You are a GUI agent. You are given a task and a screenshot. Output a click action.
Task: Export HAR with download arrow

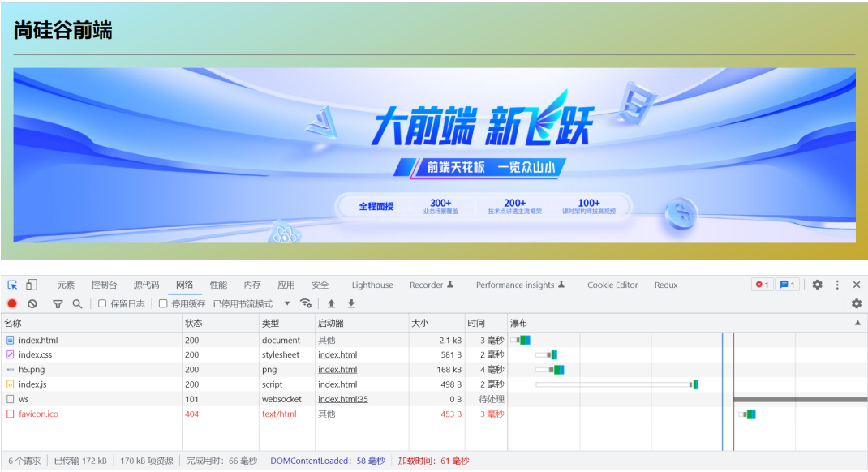(x=351, y=303)
